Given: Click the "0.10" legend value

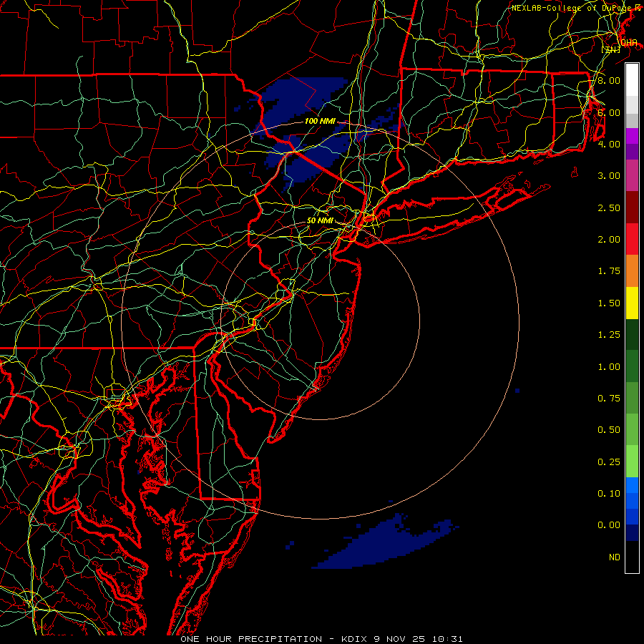Looking at the screenshot, I should [609, 494].
